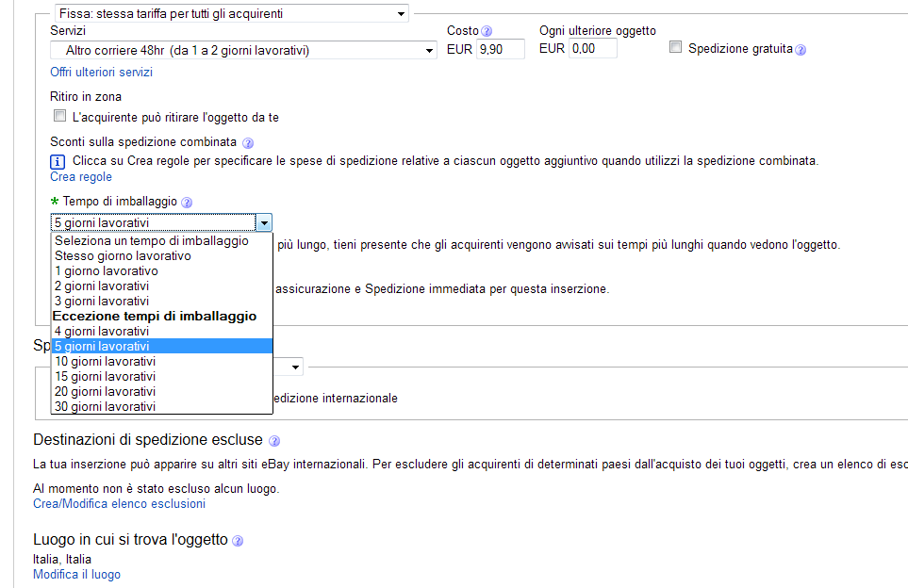Choose 3 giorni lavorativi option
Viewport: 908px width, 588px height.
[x=161, y=301]
